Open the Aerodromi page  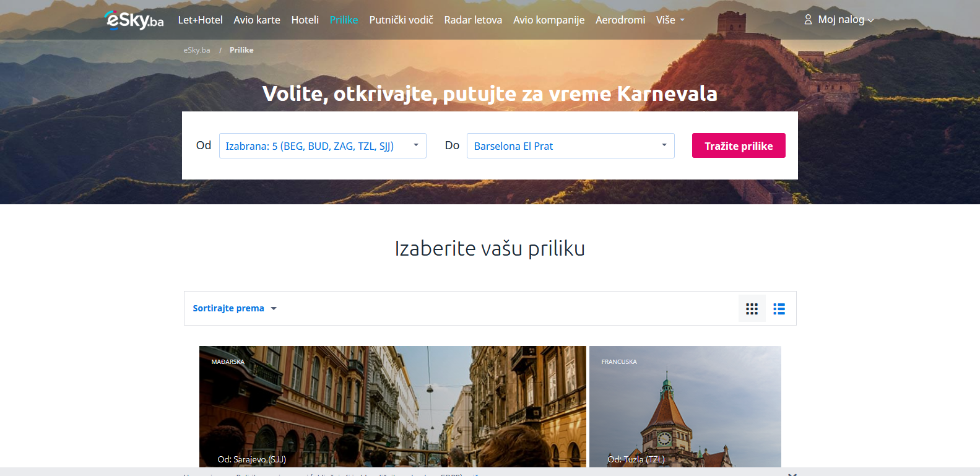coord(620,20)
